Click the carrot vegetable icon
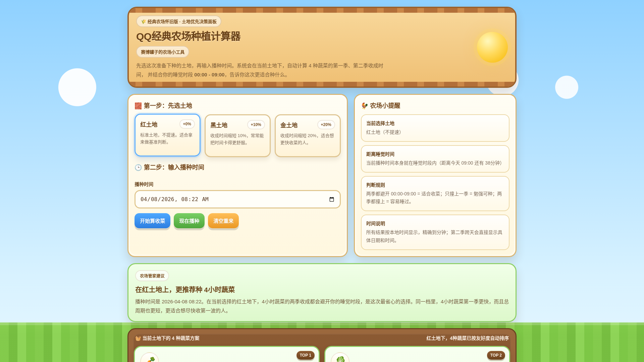The width and height of the screenshot is (644, 362). (150, 358)
